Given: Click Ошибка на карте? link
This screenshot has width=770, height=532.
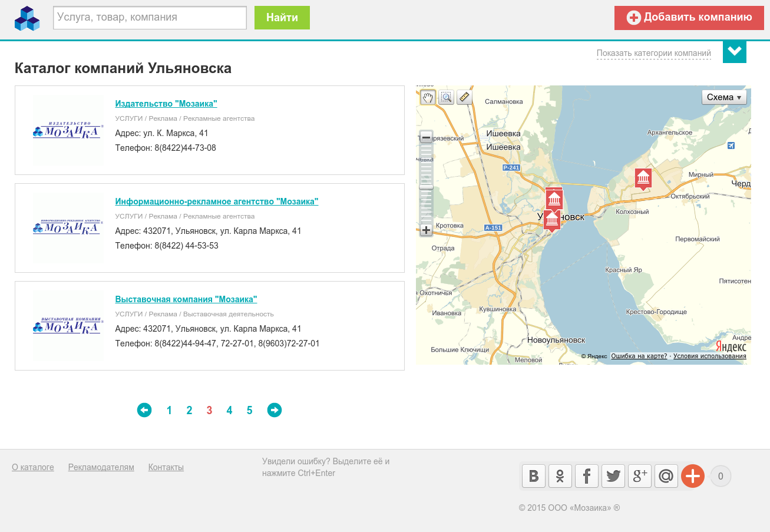Looking at the screenshot, I should tap(639, 356).
